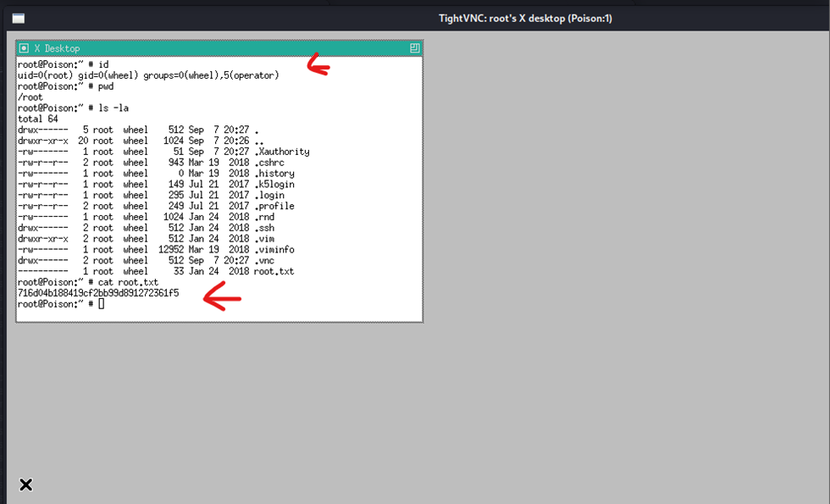This screenshot has width=830, height=504.
Task: Click the TightVNC window menu icon
Action: click(x=18, y=18)
